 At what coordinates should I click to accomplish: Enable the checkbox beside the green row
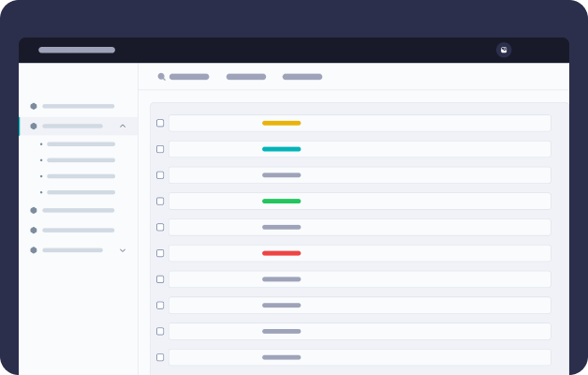(x=160, y=202)
